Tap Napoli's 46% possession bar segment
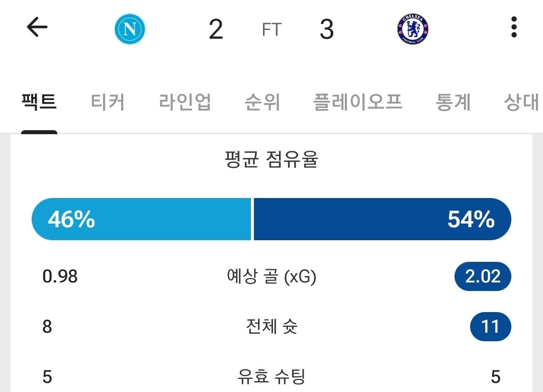The width and height of the screenshot is (543, 392). point(141,220)
